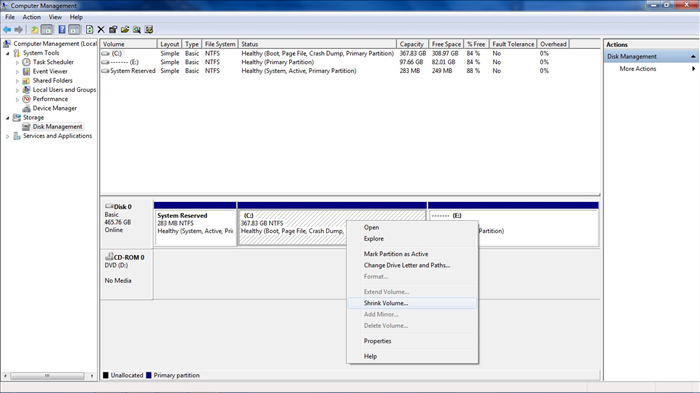Click the Shared Folders icon in tree

pos(26,80)
